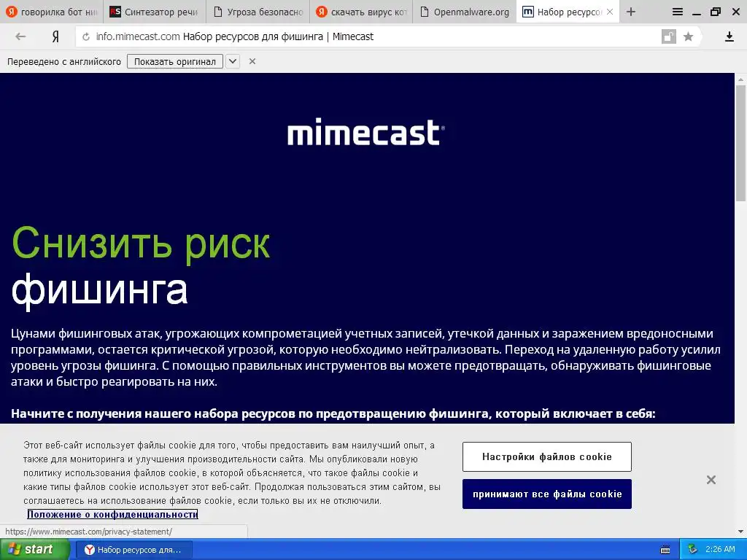Click the page protection icon in the address bar
The image size is (747, 560).
(668, 36)
